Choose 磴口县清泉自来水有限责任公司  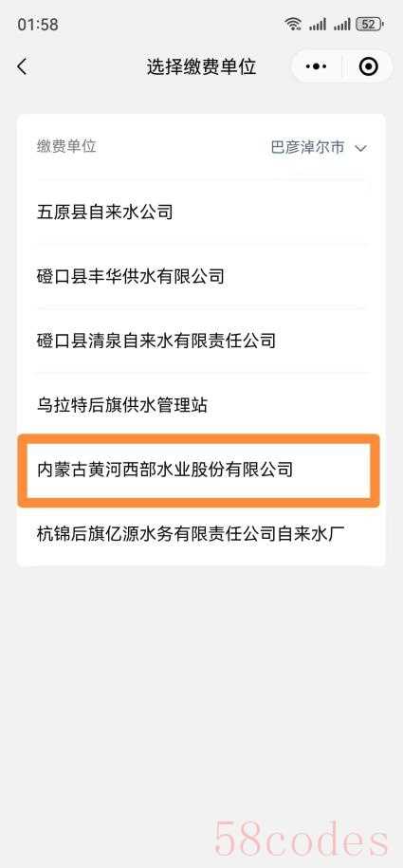coord(201,341)
